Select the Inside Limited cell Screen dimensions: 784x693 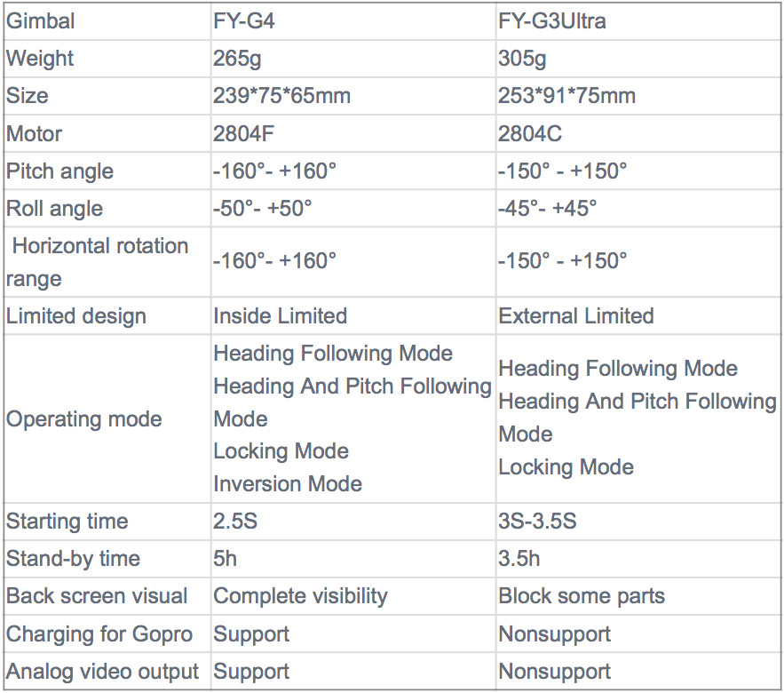pos(280,316)
